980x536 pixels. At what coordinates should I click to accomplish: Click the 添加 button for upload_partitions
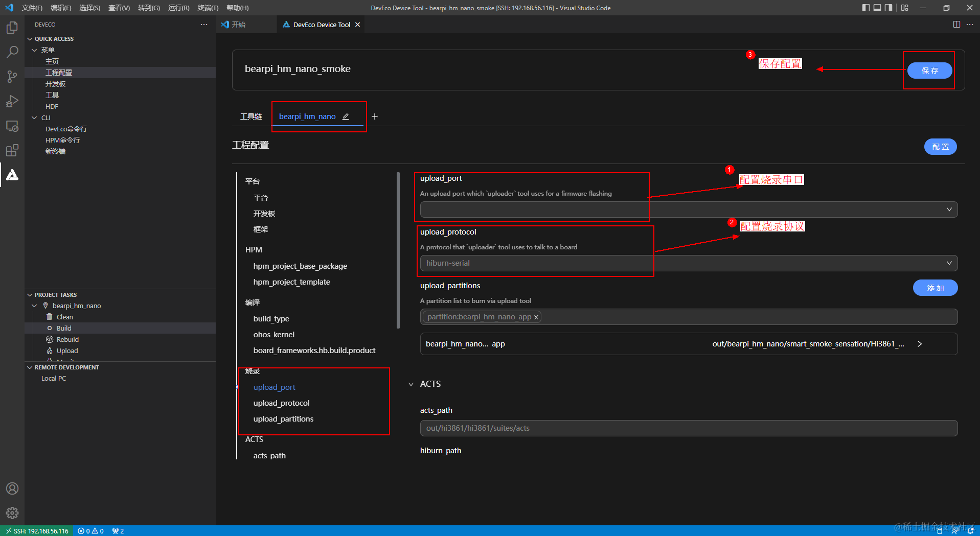pyautogui.click(x=935, y=288)
